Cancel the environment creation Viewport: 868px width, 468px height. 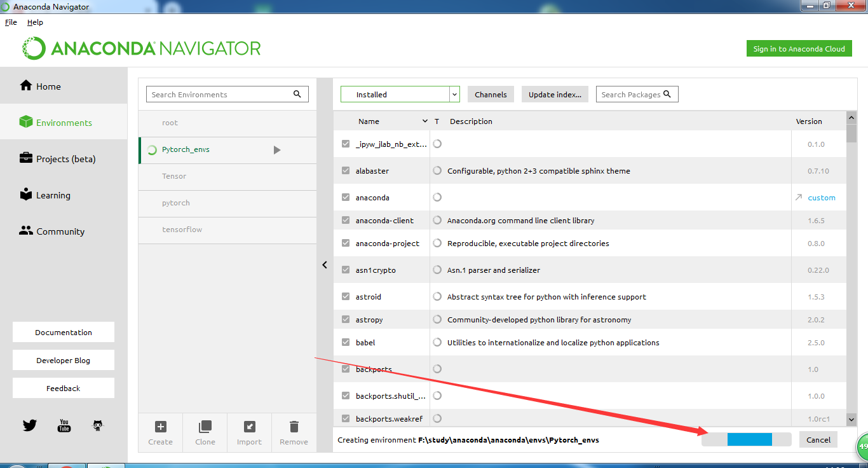pos(818,439)
